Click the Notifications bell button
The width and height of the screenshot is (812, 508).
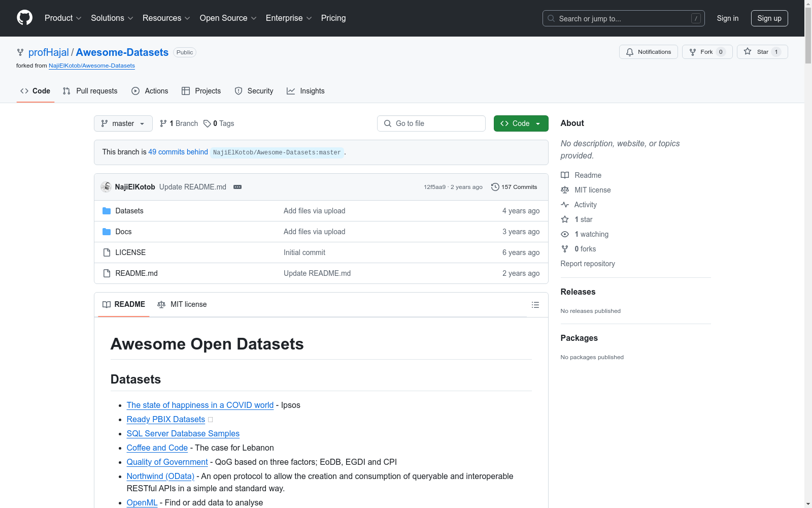click(x=649, y=52)
